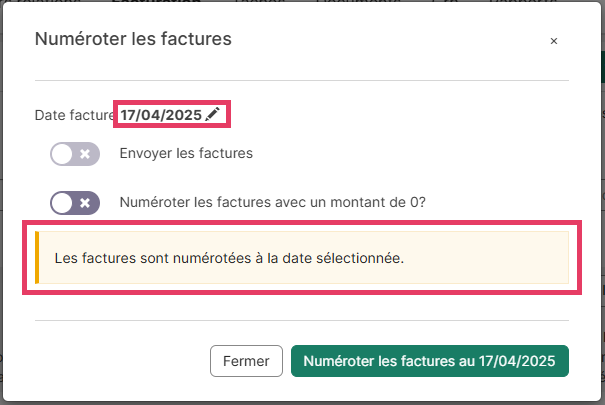Click the white knob of the zero-amount switch
Image resolution: width=605 pixels, height=405 pixels.
[63, 203]
